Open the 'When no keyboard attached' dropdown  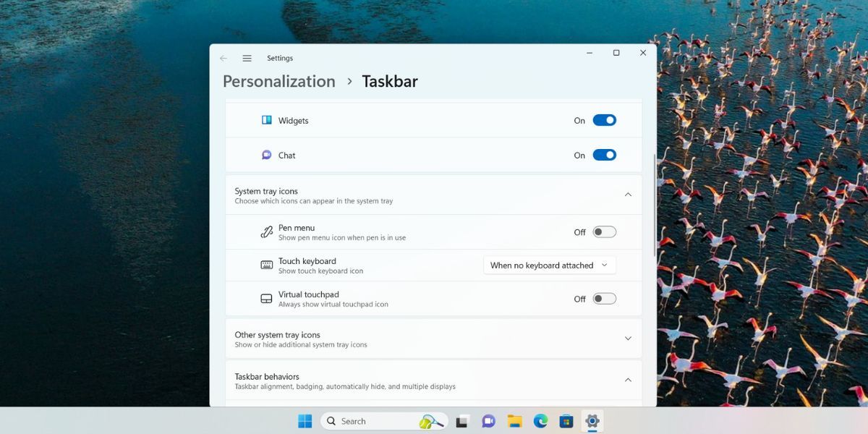coord(549,265)
